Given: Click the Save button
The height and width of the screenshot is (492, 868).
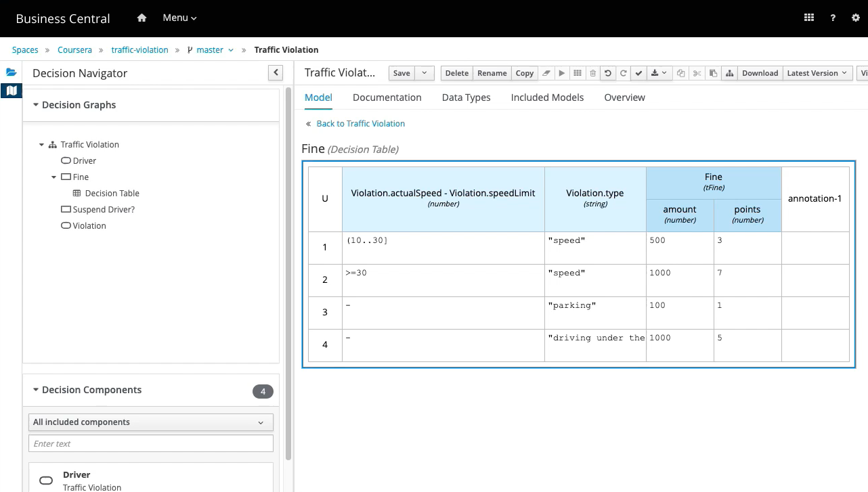Looking at the screenshot, I should click(402, 73).
